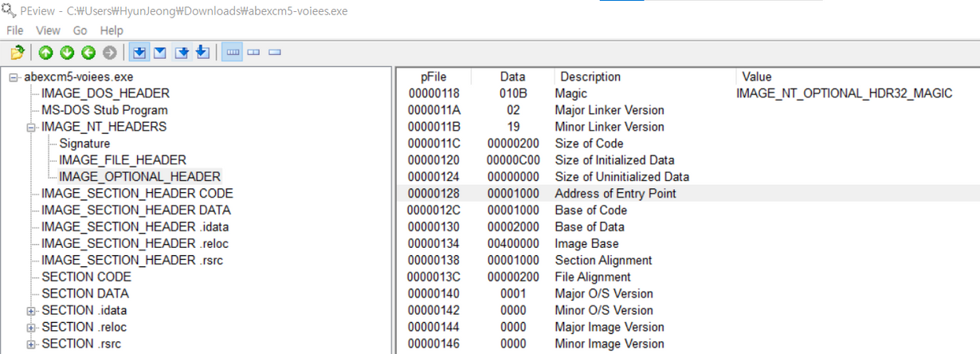Open the View menu
980x354 pixels.
(48, 30)
